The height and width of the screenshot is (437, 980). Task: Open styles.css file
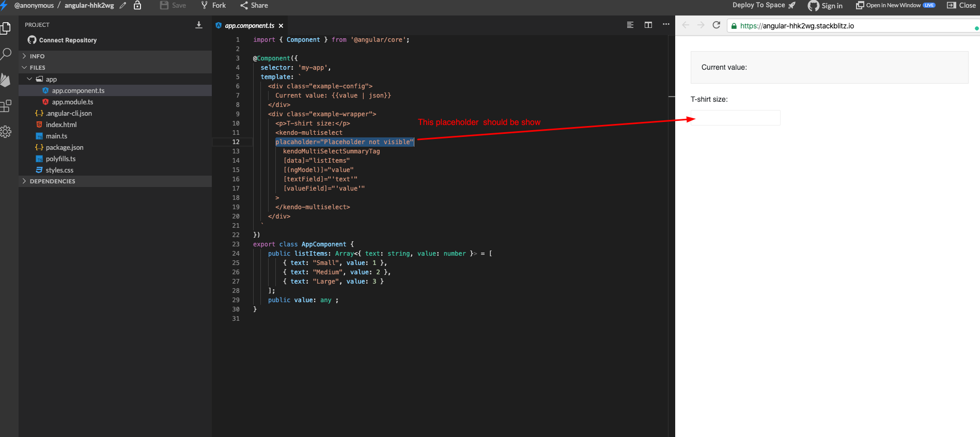tap(115, 170)
